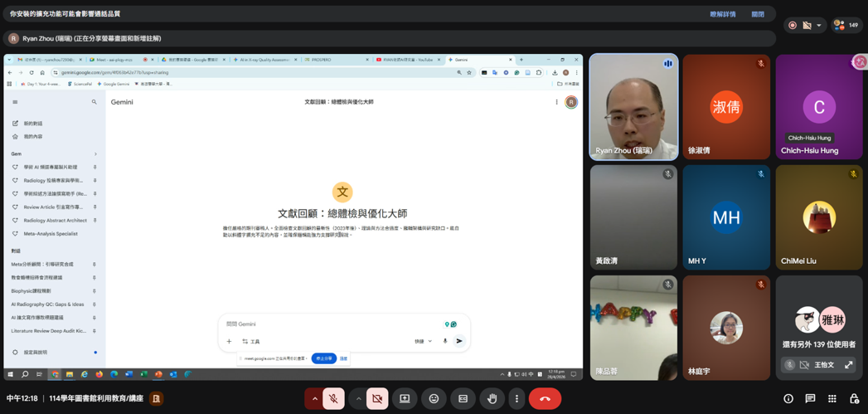The image size is (868, 414).
Task: Expand 王怡文 self-view with arrows icon
Action: [x=848, y=365]
